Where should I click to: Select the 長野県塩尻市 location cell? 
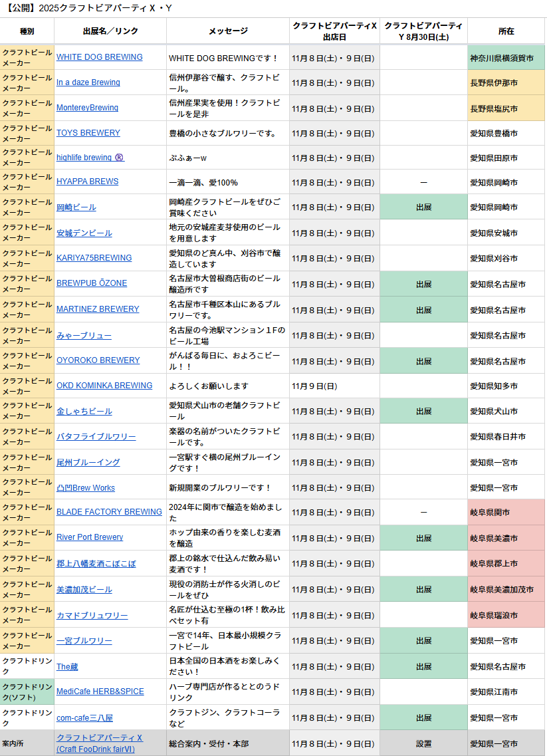[506, 108]
